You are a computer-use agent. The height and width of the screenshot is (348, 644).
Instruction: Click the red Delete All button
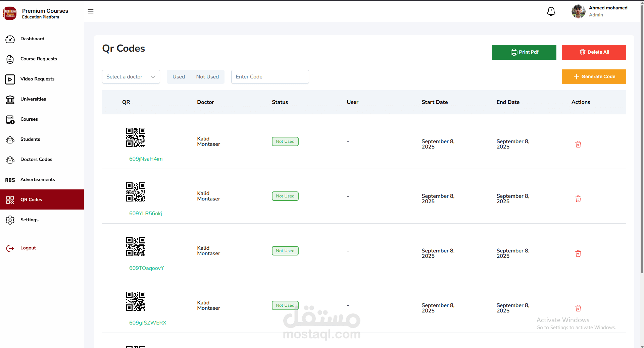tap(594, 52)
